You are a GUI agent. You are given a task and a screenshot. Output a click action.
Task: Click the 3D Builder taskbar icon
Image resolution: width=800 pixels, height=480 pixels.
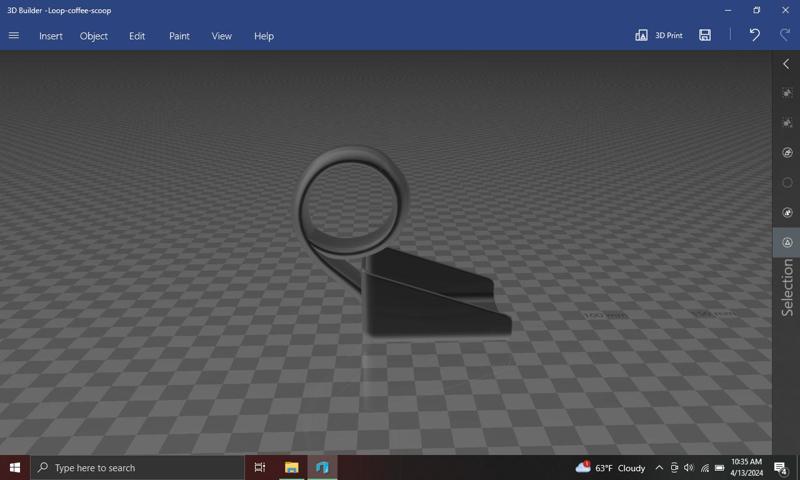(x=322, y=467)
